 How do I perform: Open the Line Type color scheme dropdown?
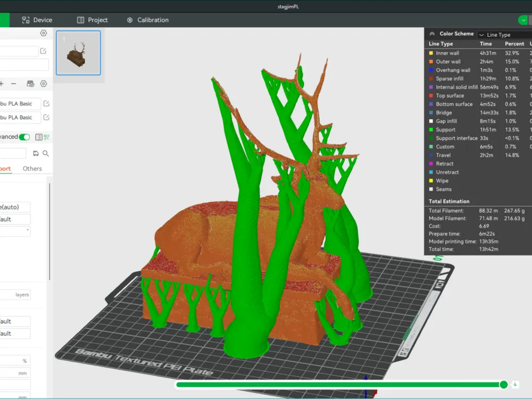click(504, 35)
